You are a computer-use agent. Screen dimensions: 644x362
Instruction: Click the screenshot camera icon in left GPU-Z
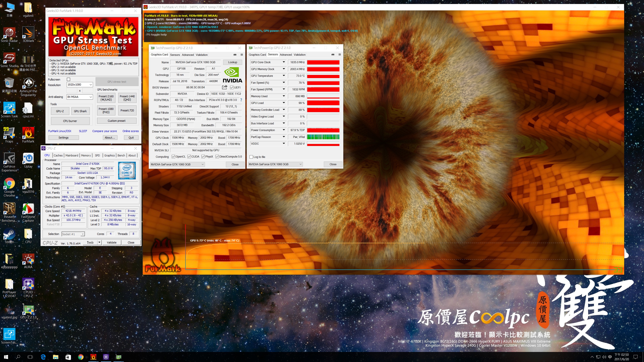tap(235, 55)
